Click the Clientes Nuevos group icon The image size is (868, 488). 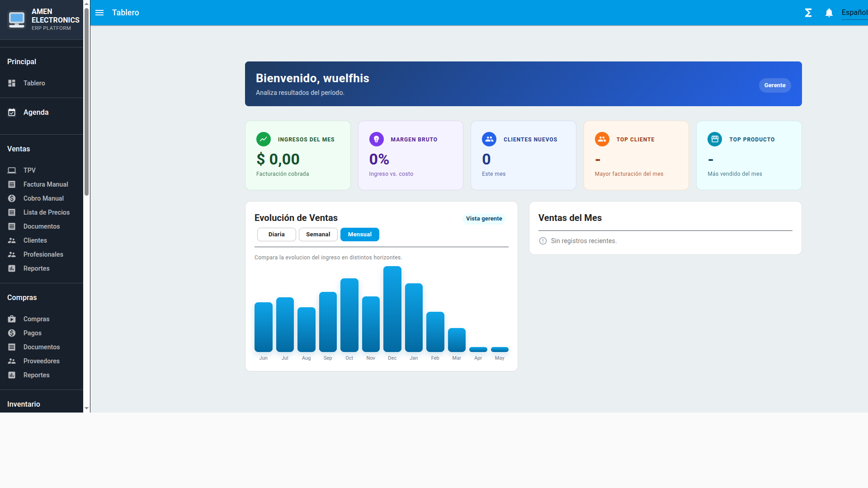pos(489,139)
